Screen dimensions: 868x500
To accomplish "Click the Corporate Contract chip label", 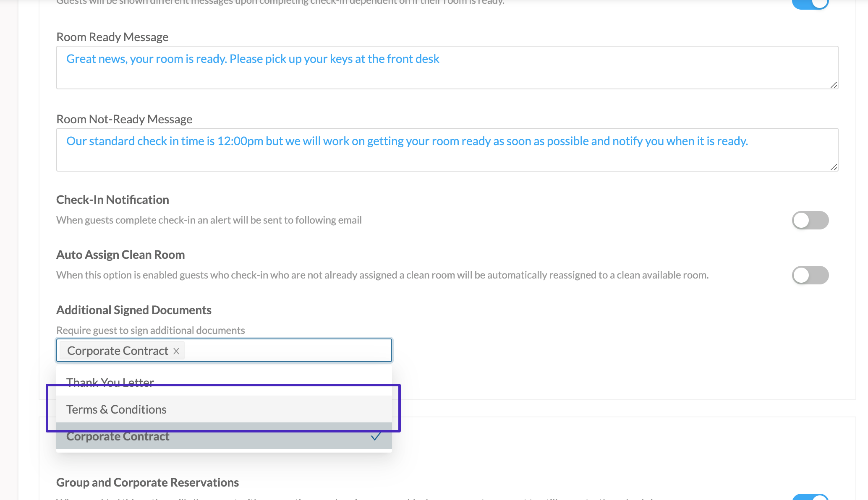I will (x=118, y=351).
